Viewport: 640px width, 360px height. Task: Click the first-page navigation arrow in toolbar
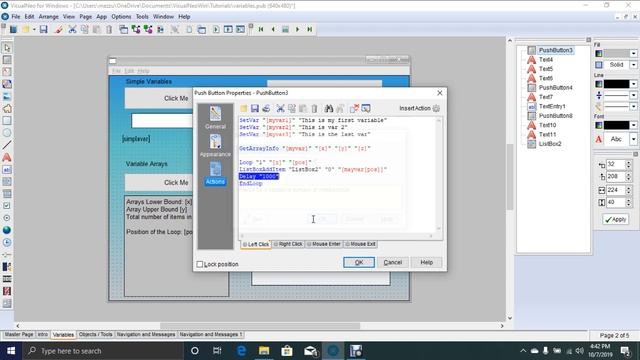[261, 29]
